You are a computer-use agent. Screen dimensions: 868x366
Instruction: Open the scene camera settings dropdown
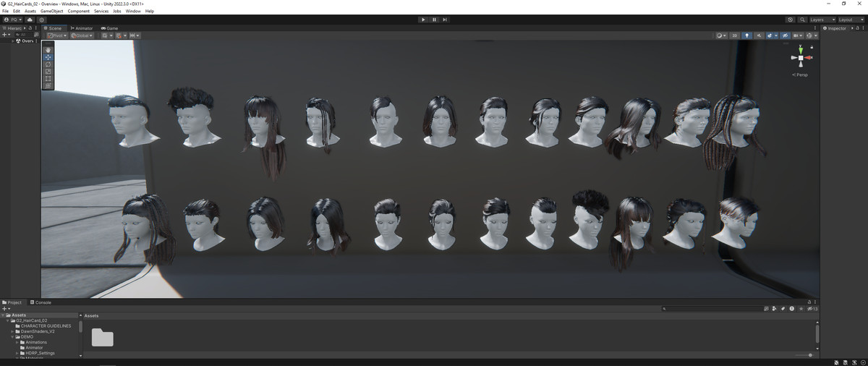pos(798,35)
